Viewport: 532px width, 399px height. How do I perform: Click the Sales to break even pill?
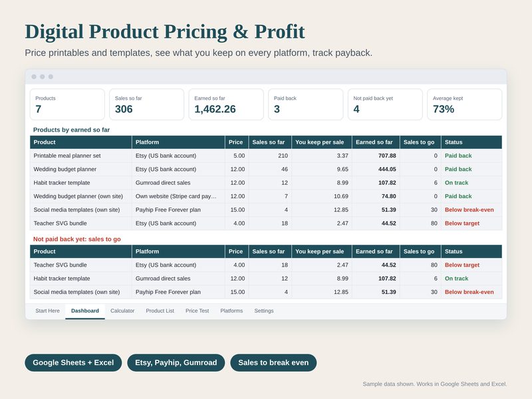tap(273, 362)
